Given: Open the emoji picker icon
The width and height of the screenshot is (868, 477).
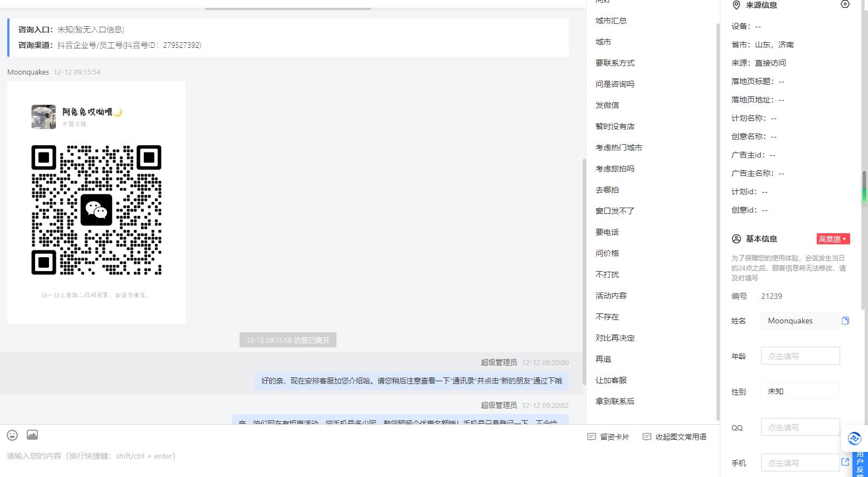Looking at the screenshot, I should pos(12,435).
